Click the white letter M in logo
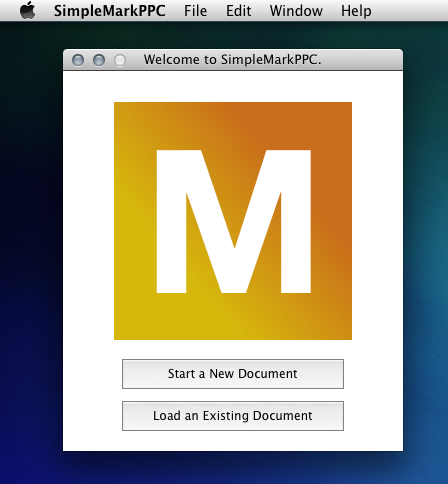The width and height of the screenshot is (448, 484). tap(234, 221)
